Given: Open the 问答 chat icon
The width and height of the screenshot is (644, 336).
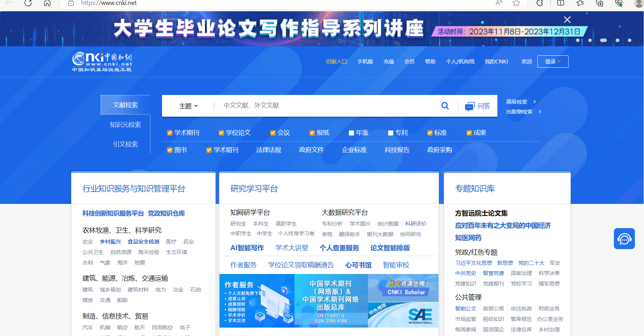Looking at the screenshot, I should 469,106.
